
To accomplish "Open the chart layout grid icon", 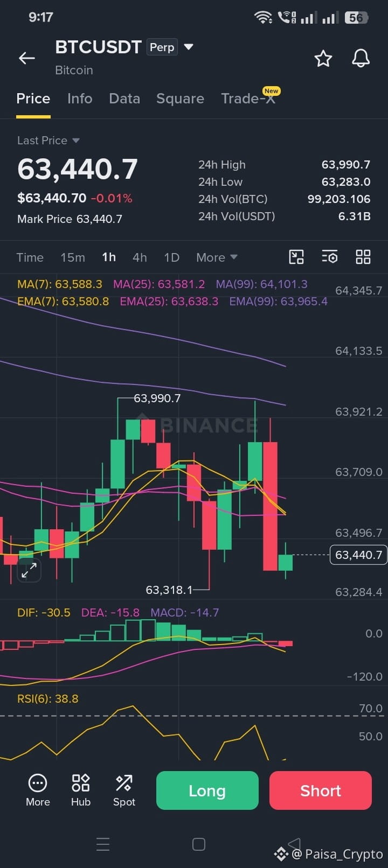I will 363,257.
